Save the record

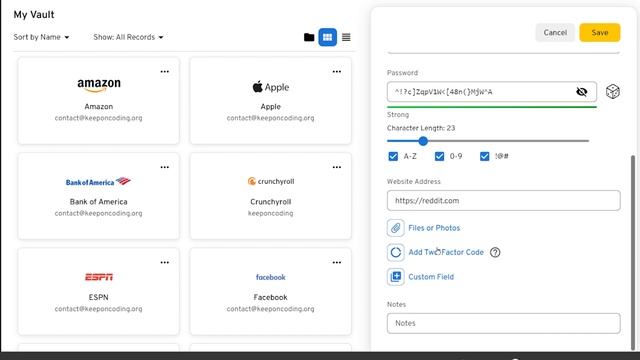point(600,33)
